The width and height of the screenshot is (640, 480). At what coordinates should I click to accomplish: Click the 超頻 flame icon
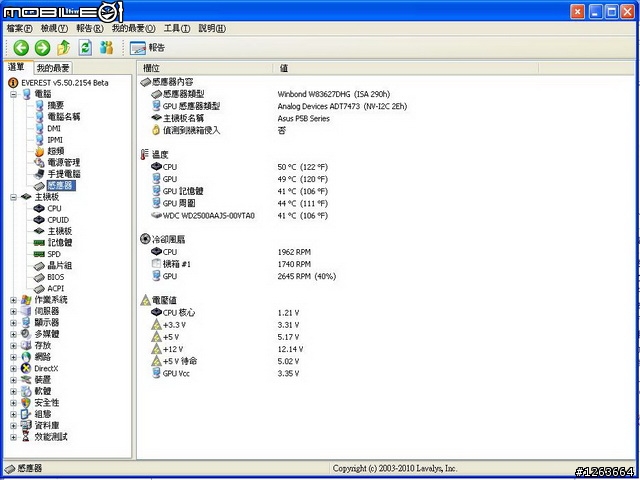pyautogui.click(x=39, y=151)
